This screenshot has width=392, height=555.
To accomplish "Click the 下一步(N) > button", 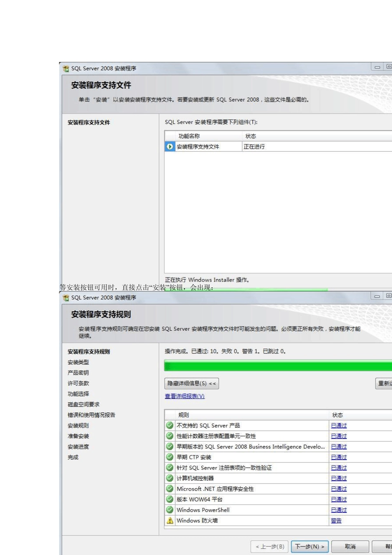I will (310, 547).
